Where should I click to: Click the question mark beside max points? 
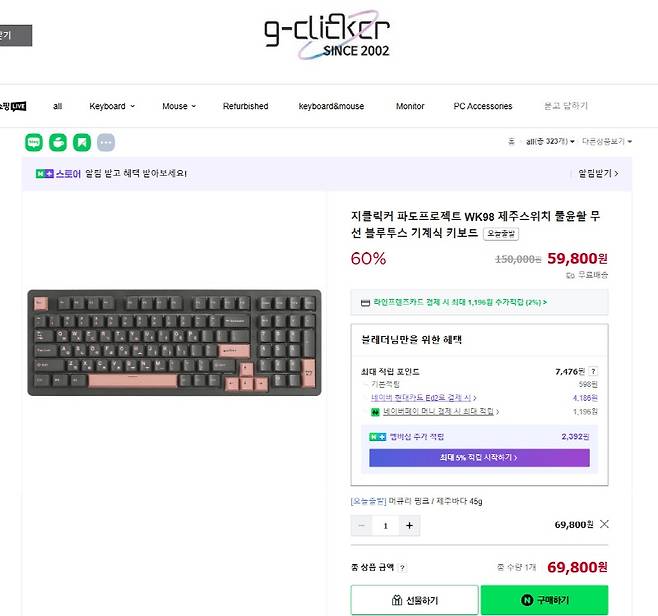[593, 371]
